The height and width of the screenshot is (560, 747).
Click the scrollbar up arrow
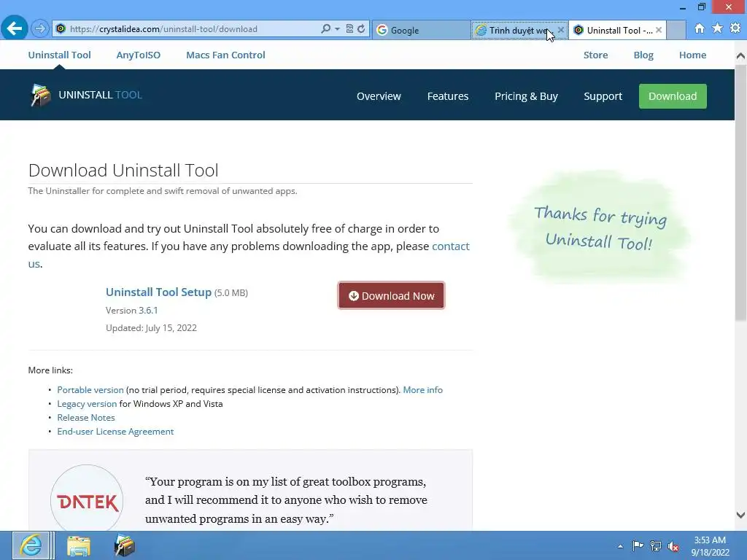tap(740, 55)
